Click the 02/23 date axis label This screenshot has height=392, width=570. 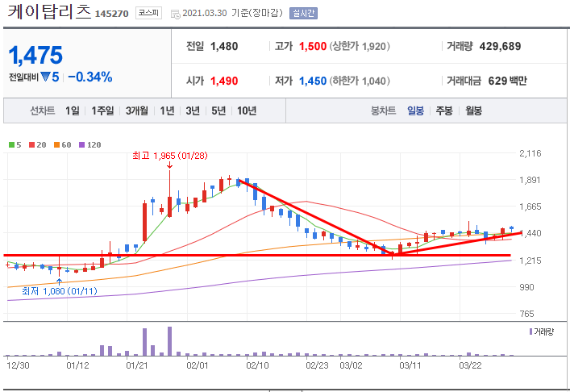pyautogui.click(x=317, y=365)
